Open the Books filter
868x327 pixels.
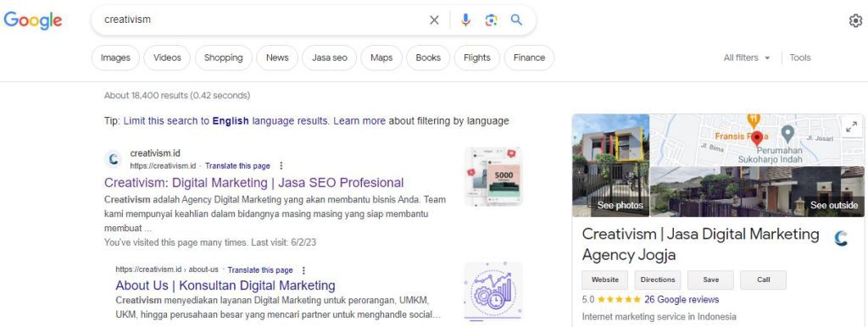pyautogui.click(x=428, y=58)
